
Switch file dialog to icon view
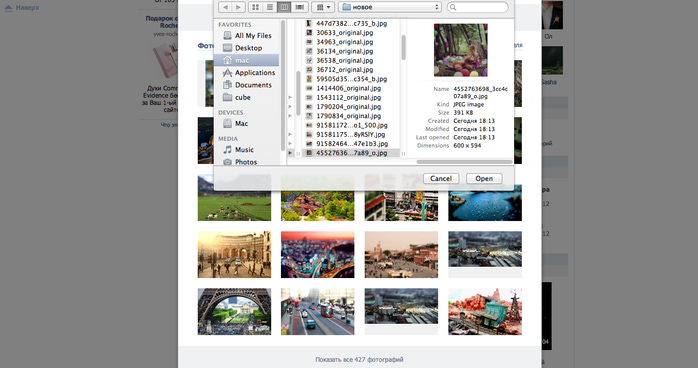pos(256,7)
